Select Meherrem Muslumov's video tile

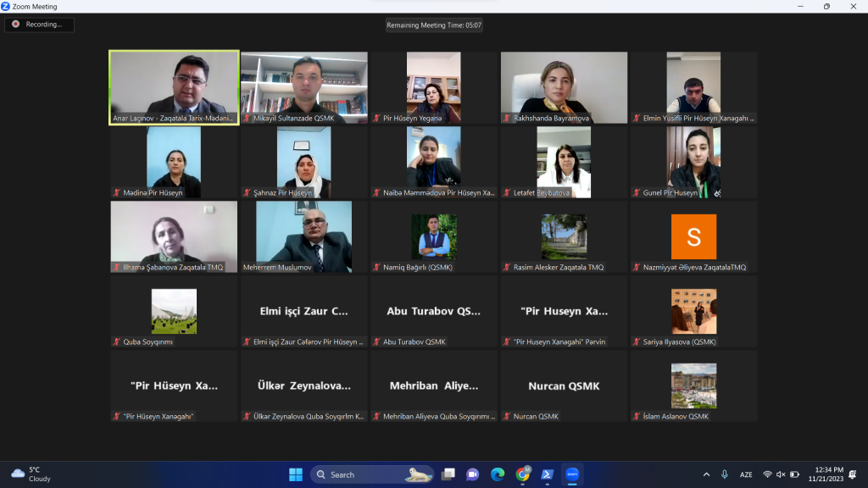pos(304,236)
